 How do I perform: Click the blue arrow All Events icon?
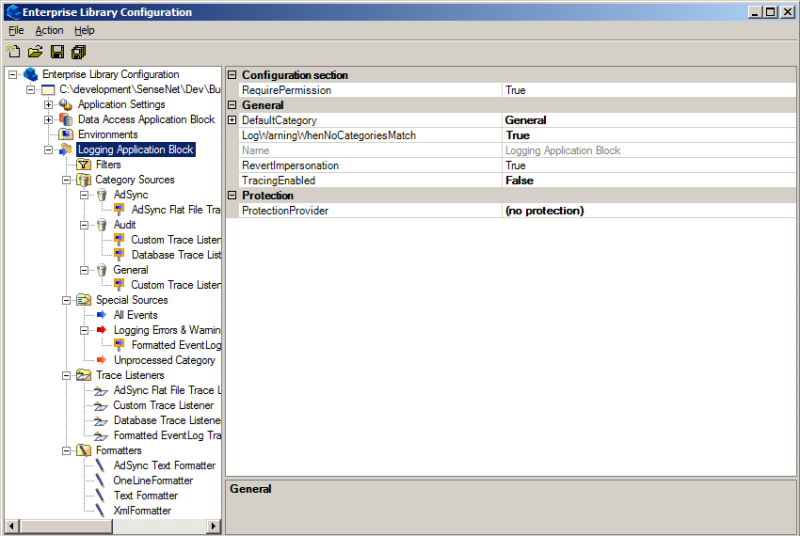[102, 315]
